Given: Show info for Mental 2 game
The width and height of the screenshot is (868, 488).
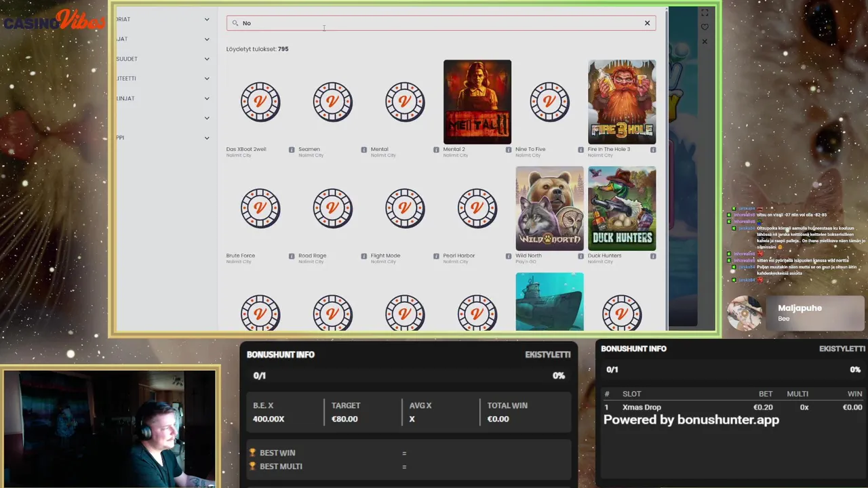Looking at the screenshot, I should (x=509, y=150).
